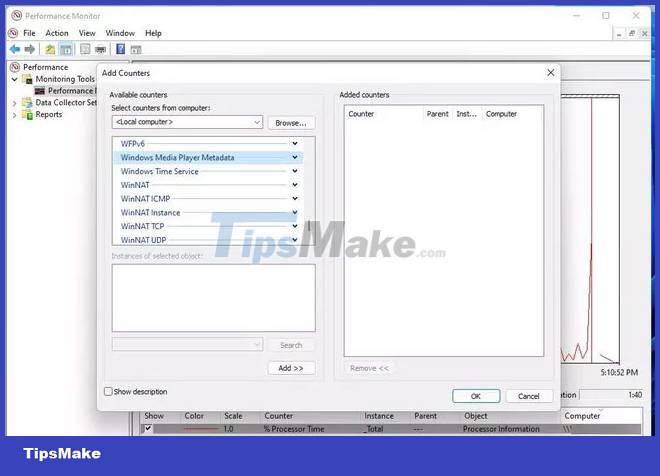The height and width of the screenshot is (476, 660).
Task: Click the Up one level folder icon
Action: pyautogui.click(x=50, y=49)
